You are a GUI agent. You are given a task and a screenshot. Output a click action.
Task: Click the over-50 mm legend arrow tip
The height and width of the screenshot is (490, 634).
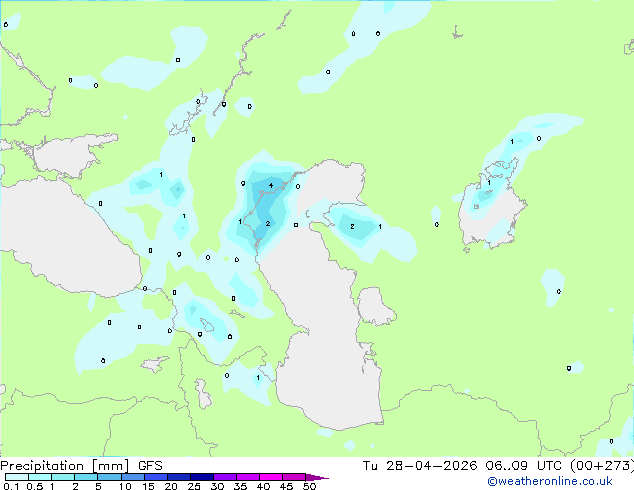click(x=317, y=477)
